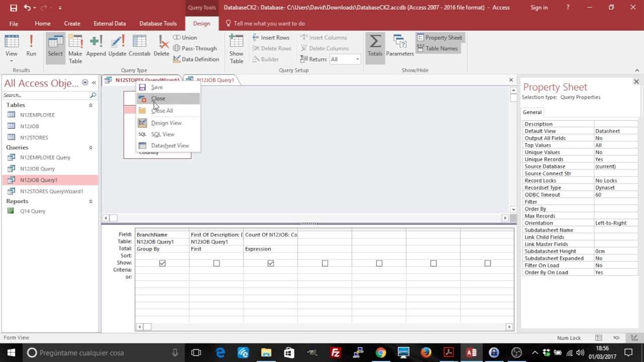Click the Undo icon in title bar

tap(27, 8)
